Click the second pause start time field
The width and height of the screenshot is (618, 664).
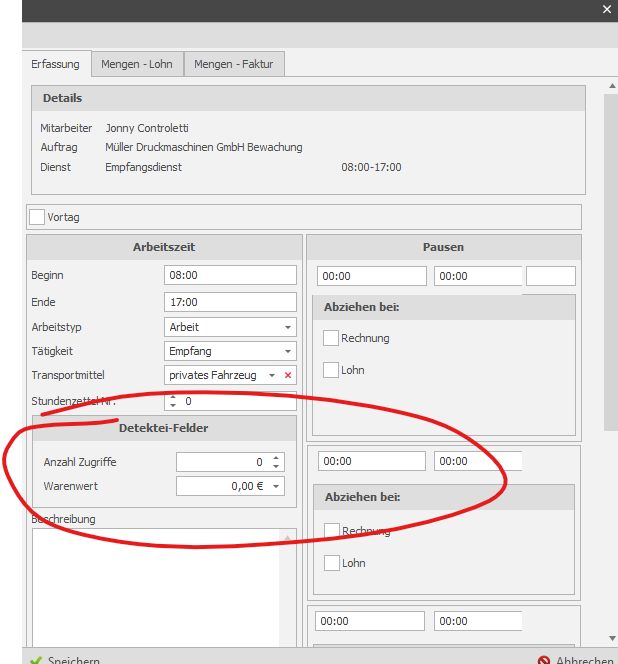pyautogui.click(x=372, y=461)
